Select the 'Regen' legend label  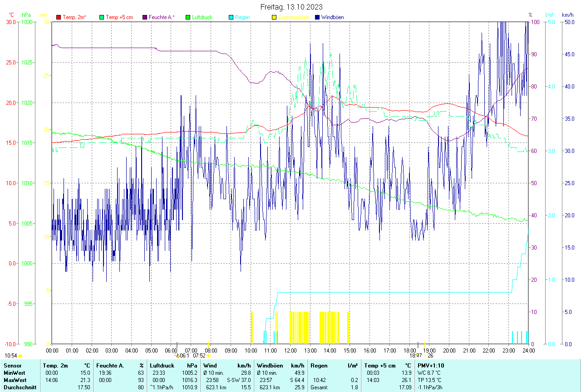point(242,17)
